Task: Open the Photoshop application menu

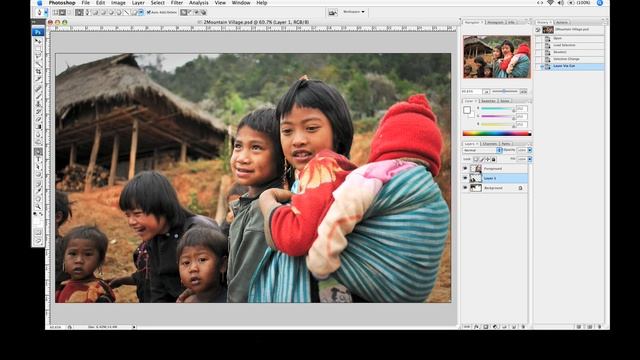Action: (x=62, y=3)
